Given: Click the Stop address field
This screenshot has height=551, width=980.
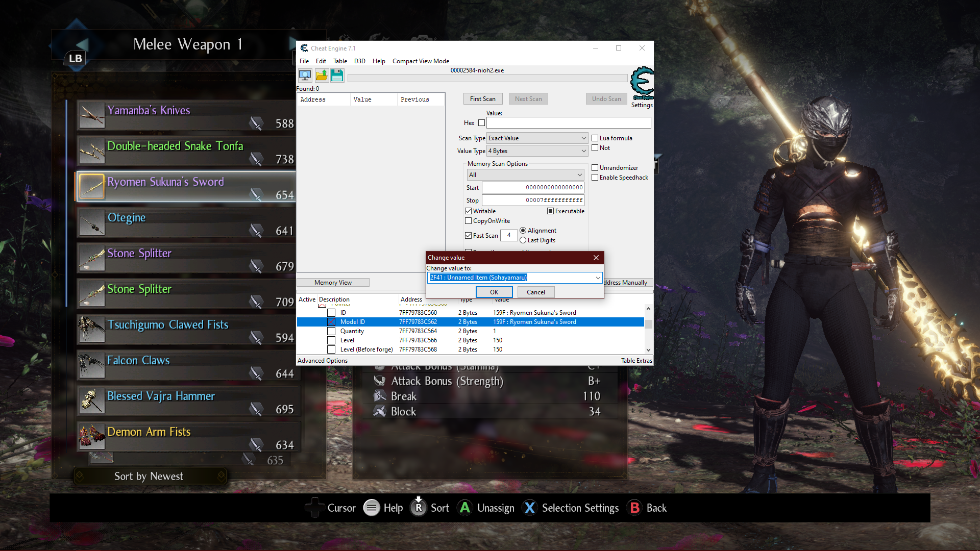Looking at the screenshot, I should click(x=533, y=200).
